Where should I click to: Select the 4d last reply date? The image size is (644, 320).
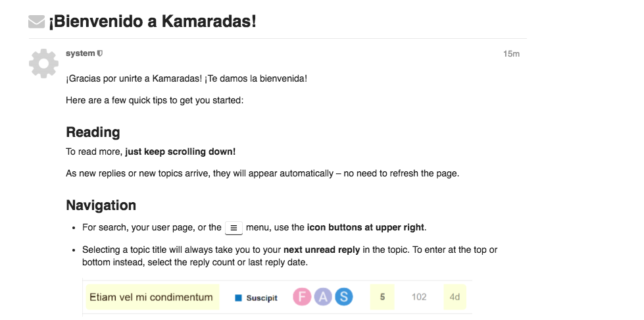pos(455,297)
